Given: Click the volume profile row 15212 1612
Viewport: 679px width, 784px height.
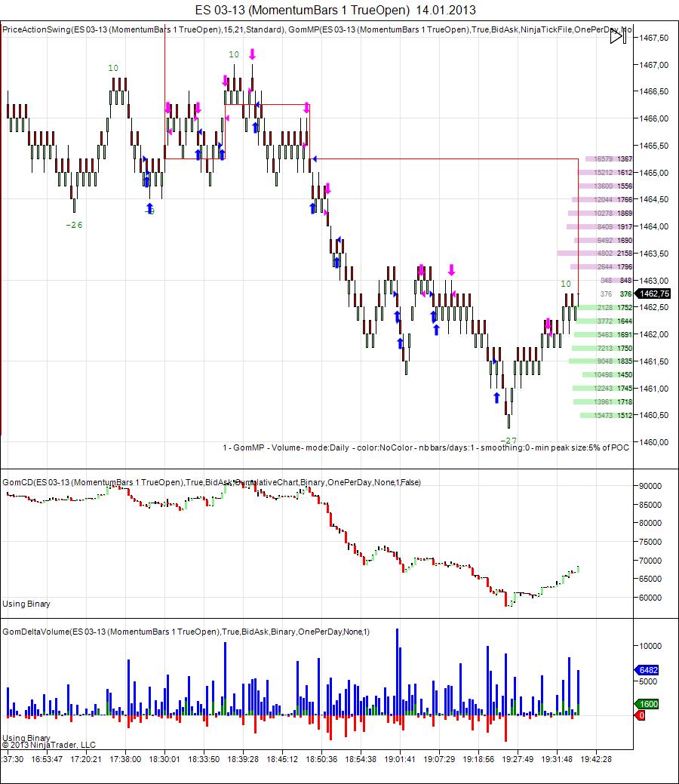Looking at the screenshot, I should 606,173.
